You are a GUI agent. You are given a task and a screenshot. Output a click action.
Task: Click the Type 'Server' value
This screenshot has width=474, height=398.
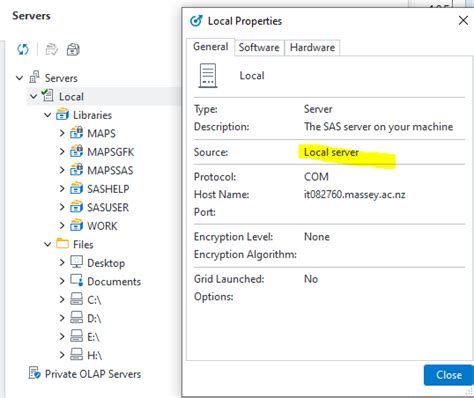(x=318, y=109)
